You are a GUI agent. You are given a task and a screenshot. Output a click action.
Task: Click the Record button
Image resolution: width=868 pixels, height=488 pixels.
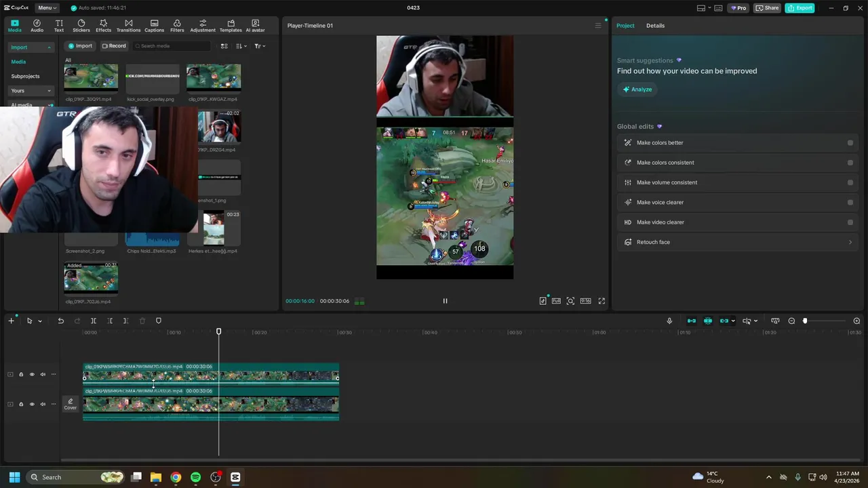[114, 46]
